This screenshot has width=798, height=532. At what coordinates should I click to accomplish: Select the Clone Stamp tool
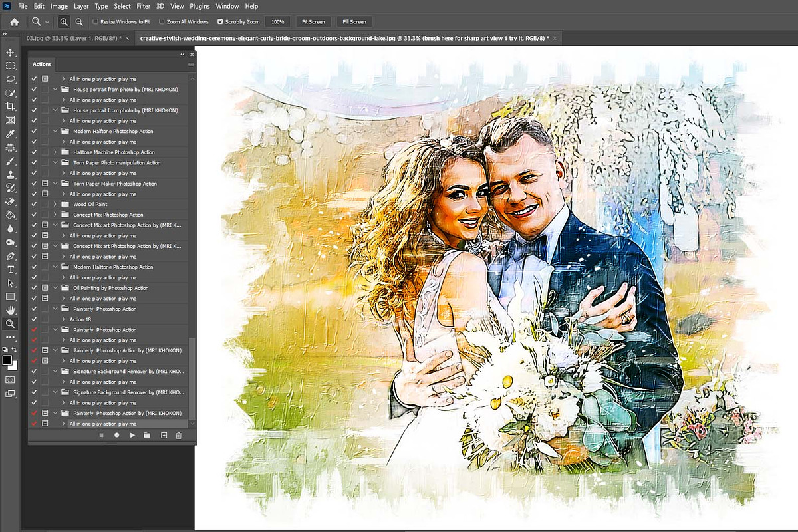(10, 174)
